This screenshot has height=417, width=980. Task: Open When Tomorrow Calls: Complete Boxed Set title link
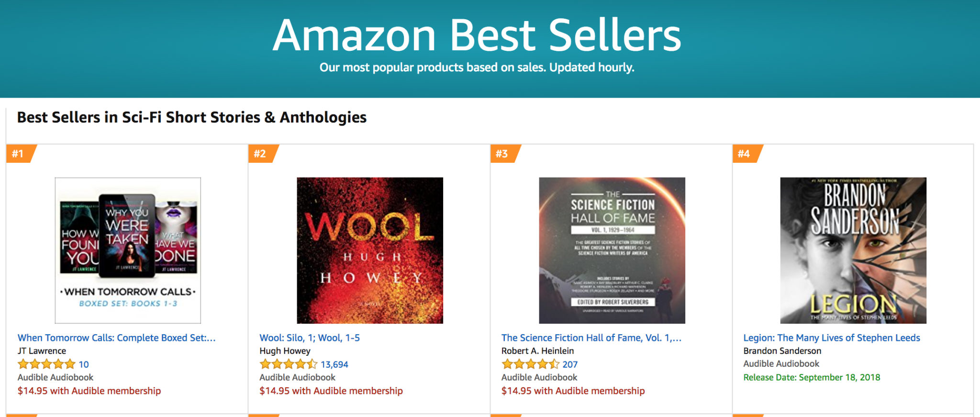coord(117,338)
